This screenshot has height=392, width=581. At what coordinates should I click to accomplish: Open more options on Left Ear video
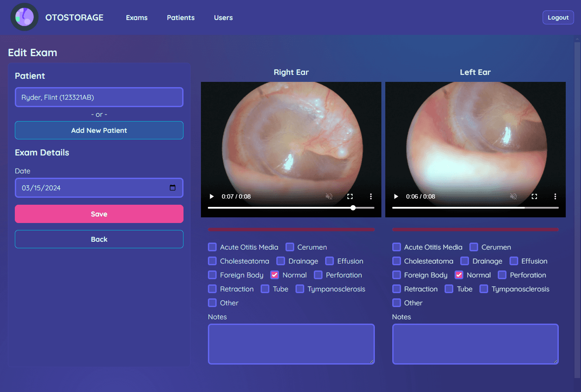click(555, 196)
